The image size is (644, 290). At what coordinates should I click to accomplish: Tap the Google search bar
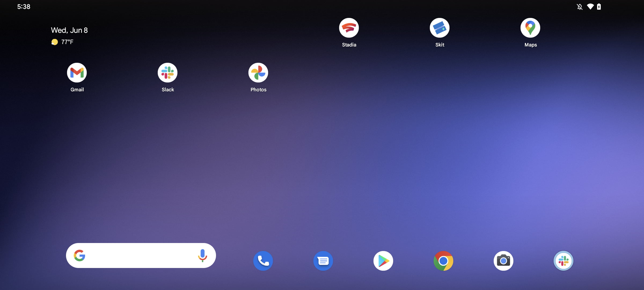tap(141, 256)
